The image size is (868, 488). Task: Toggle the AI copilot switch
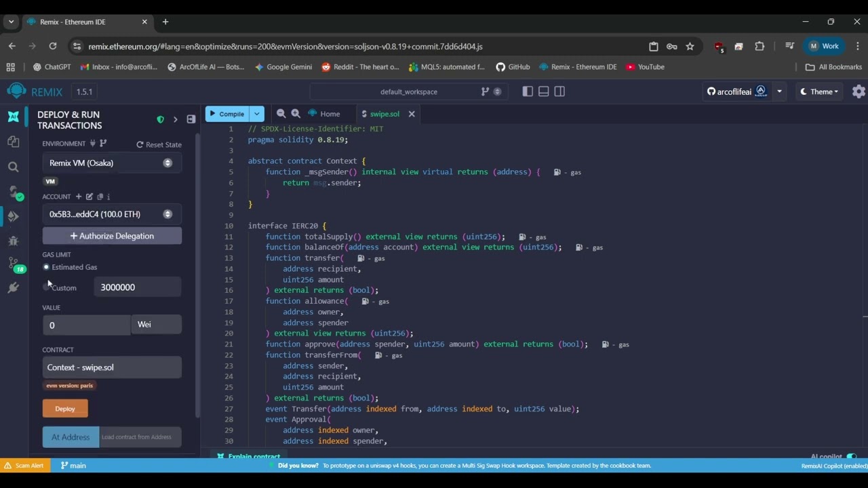[x=852, y=457]
